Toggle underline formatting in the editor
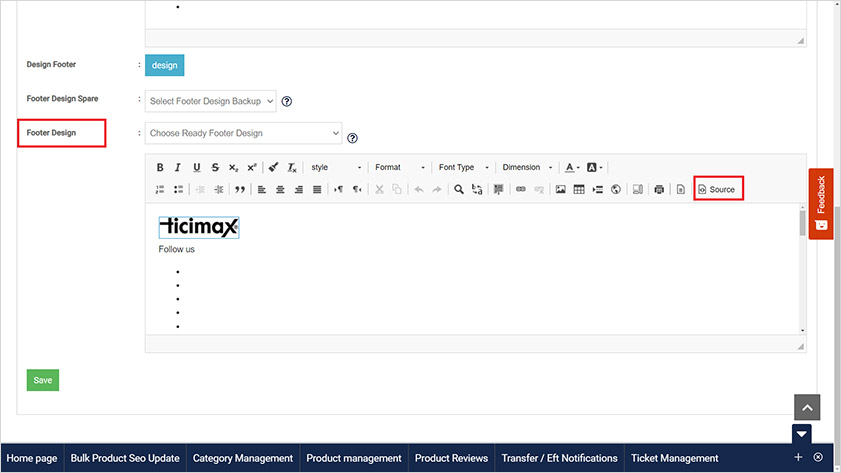The image size is (841, 473). 196,168
